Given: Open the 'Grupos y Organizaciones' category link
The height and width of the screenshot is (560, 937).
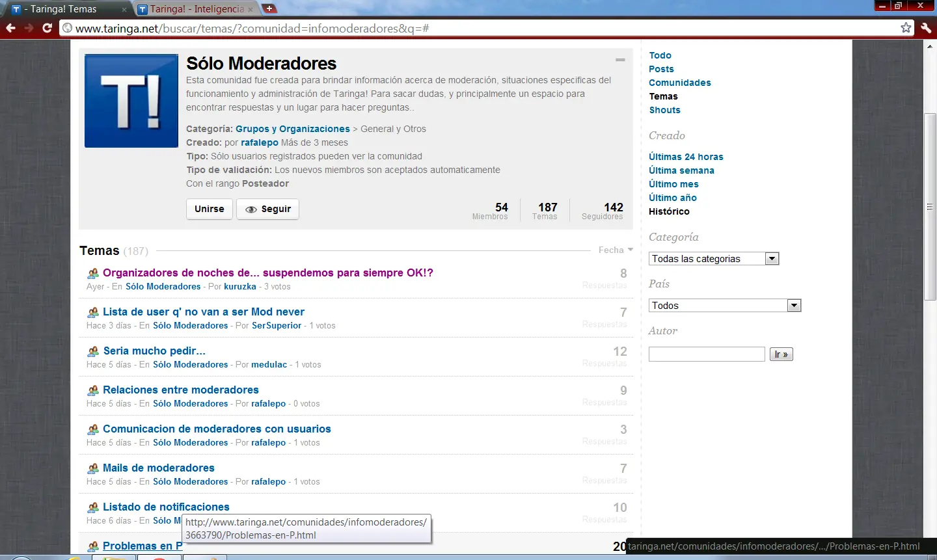Looking at the screenshot, I should tap(292, 129).
